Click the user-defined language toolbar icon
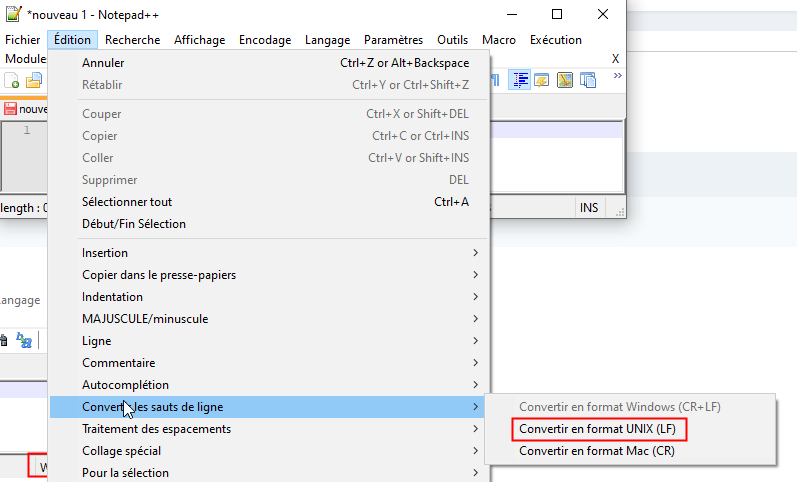Viewport: 797px width, 482px height. pos(542,80)
